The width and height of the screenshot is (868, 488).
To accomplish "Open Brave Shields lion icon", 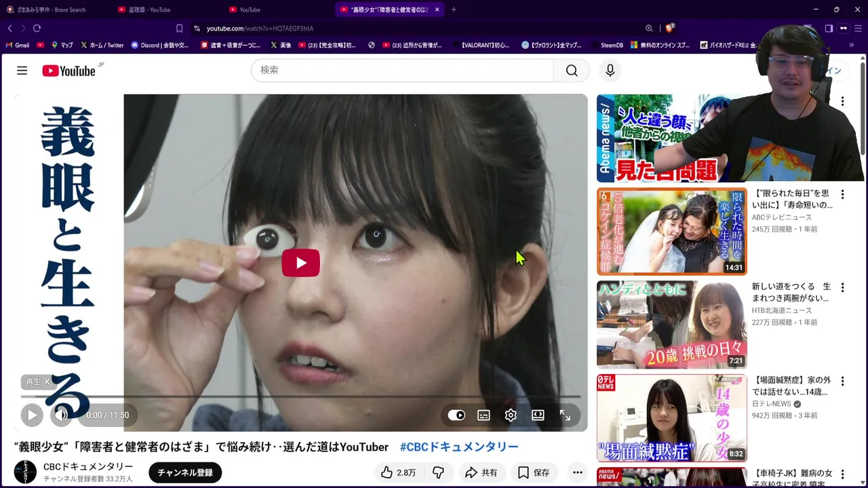I will (x=669, y=28).
